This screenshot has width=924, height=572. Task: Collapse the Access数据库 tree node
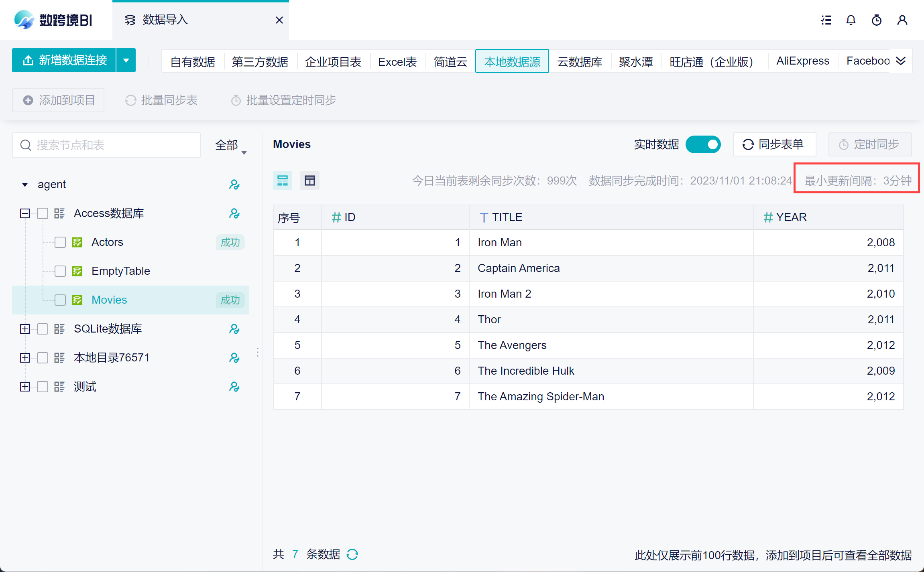pos(25,213)
